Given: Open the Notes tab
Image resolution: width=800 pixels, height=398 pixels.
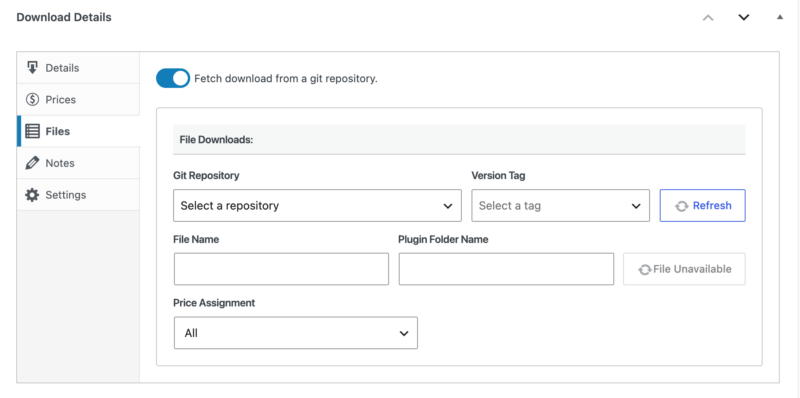Looking at the screenshot, I should coord(78,163).
